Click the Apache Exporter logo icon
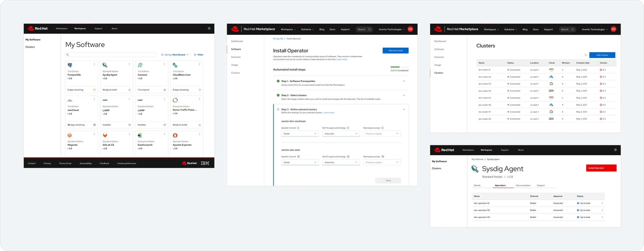This screenshot has height=251, width=644. [175, 136]
